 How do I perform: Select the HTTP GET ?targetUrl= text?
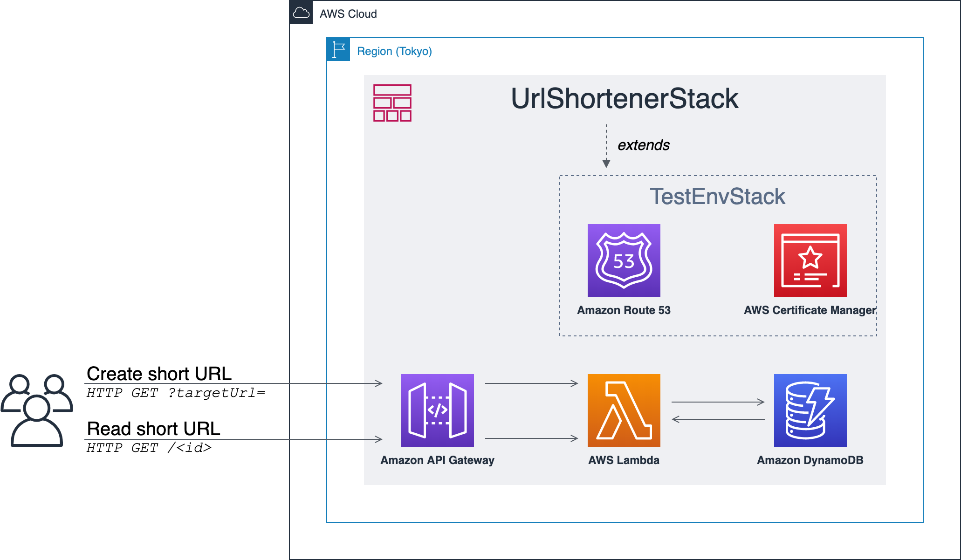point(176,393)
